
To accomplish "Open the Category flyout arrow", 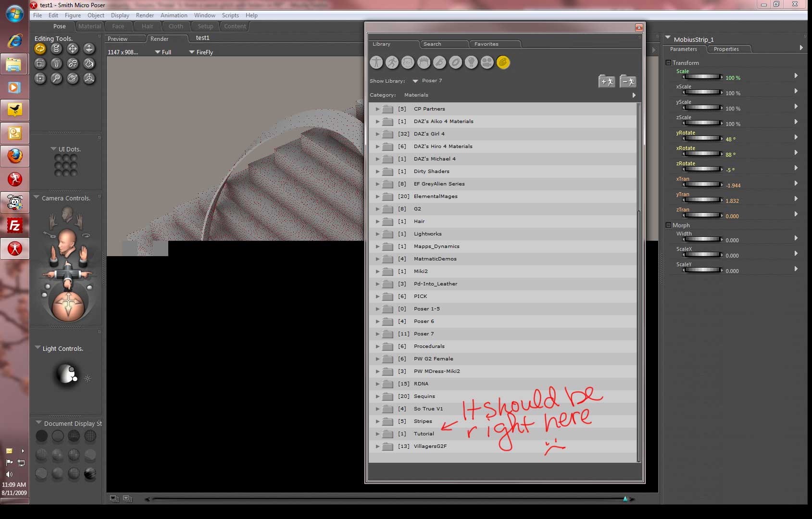I will pos(634,95).
